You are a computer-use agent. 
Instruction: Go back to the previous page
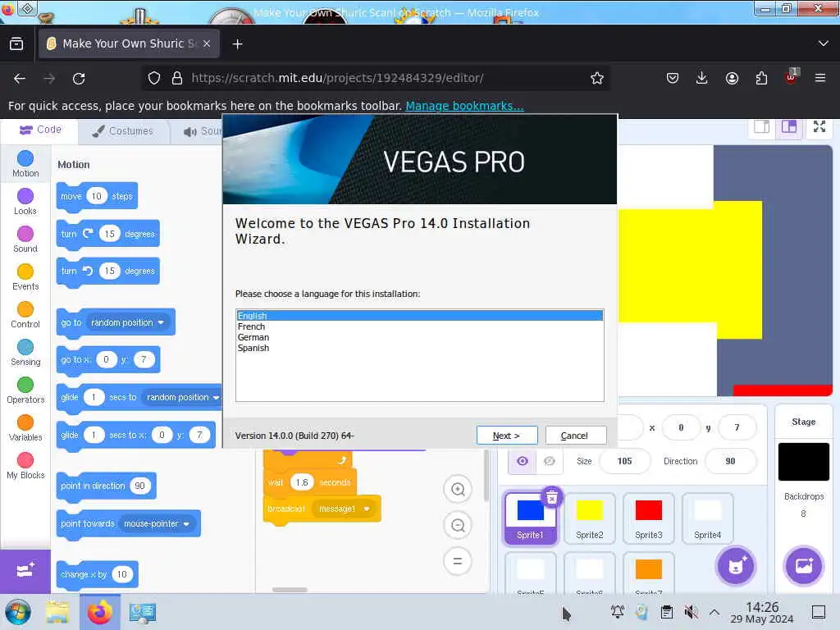[x=20, y=79]
